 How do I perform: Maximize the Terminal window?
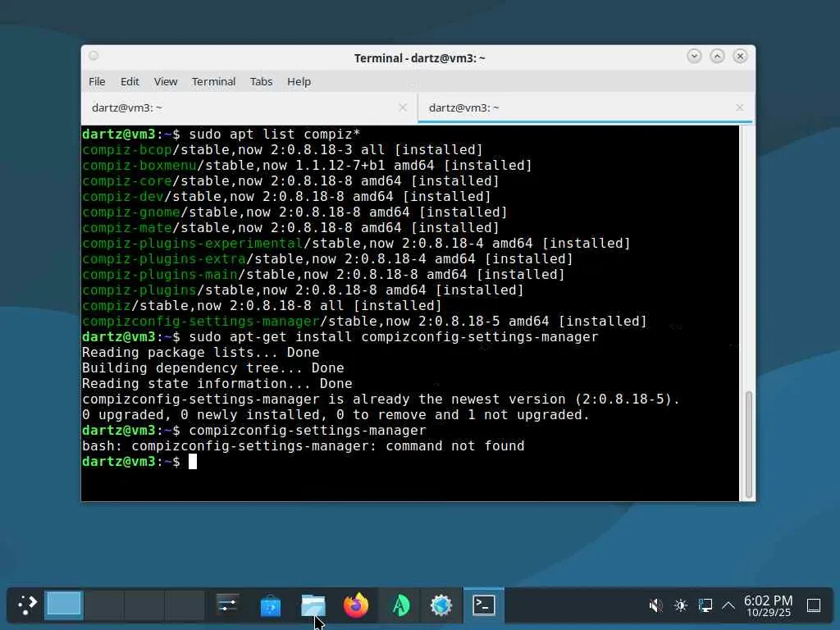click(x=717, y=56)
